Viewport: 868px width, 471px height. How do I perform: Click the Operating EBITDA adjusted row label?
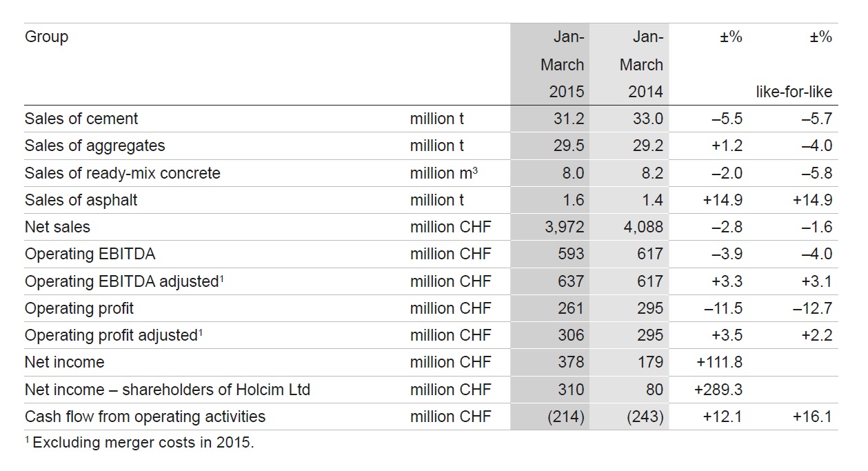[x=125, y=281]
